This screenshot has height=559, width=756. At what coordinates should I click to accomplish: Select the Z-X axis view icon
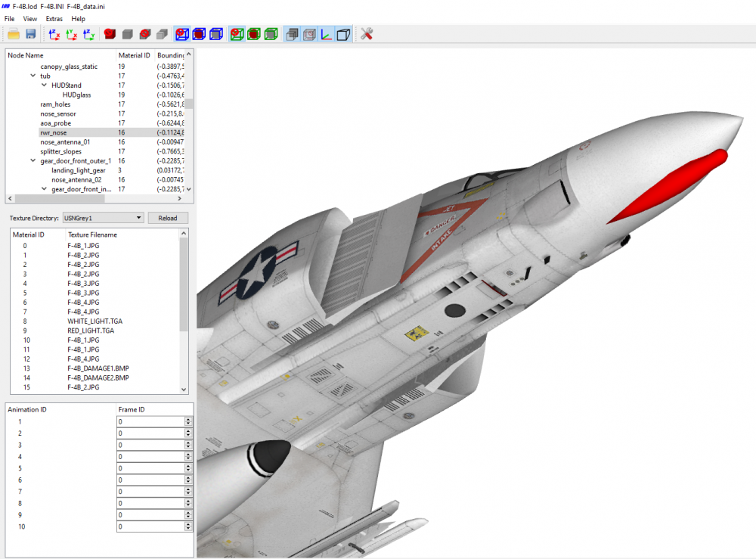pyautogui.click(x=54, y=34)
